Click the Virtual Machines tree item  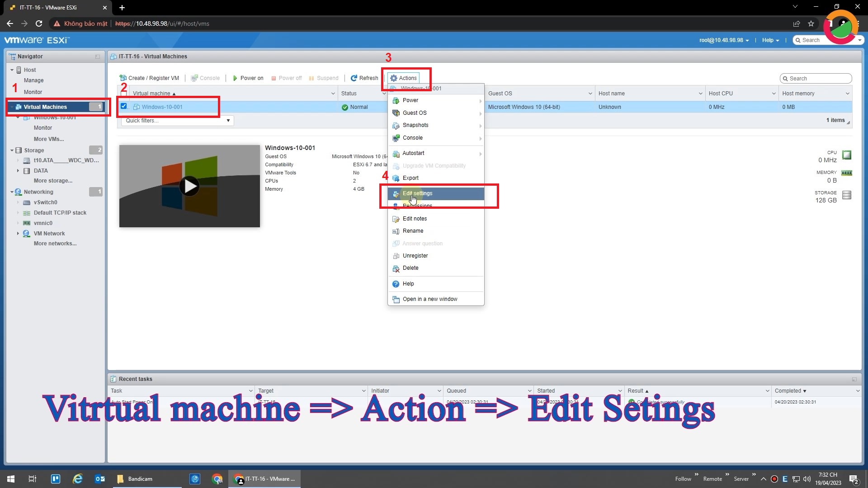(45, 107)
